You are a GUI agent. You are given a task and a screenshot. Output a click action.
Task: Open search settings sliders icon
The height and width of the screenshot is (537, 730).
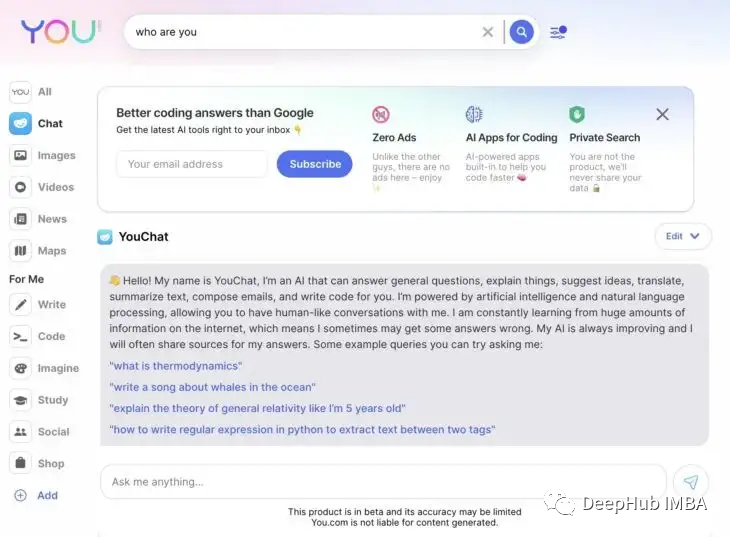click(558, 32)
